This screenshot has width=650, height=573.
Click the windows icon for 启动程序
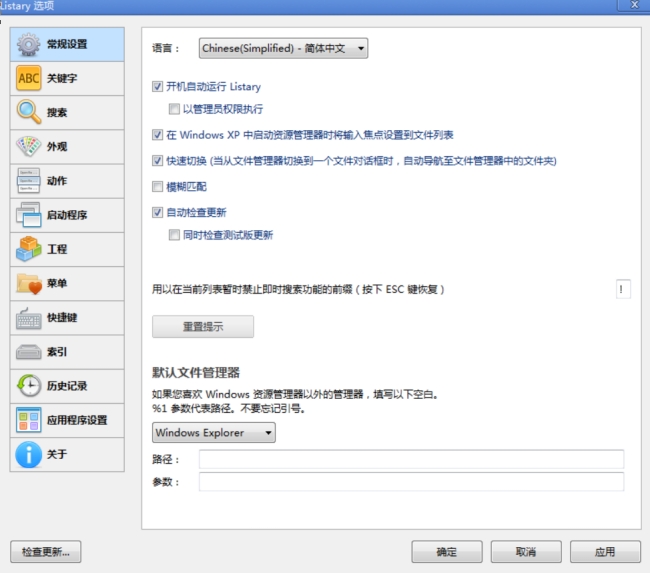[28, 215]
